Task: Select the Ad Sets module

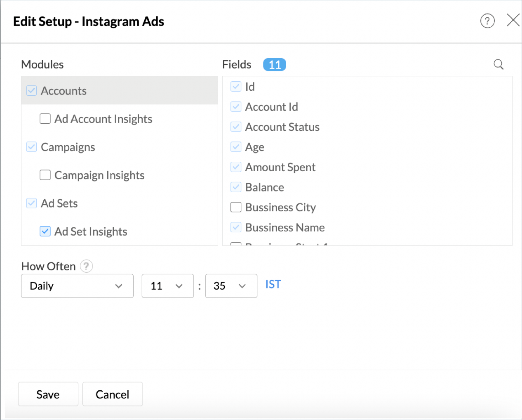Action: tap(59, 203)
